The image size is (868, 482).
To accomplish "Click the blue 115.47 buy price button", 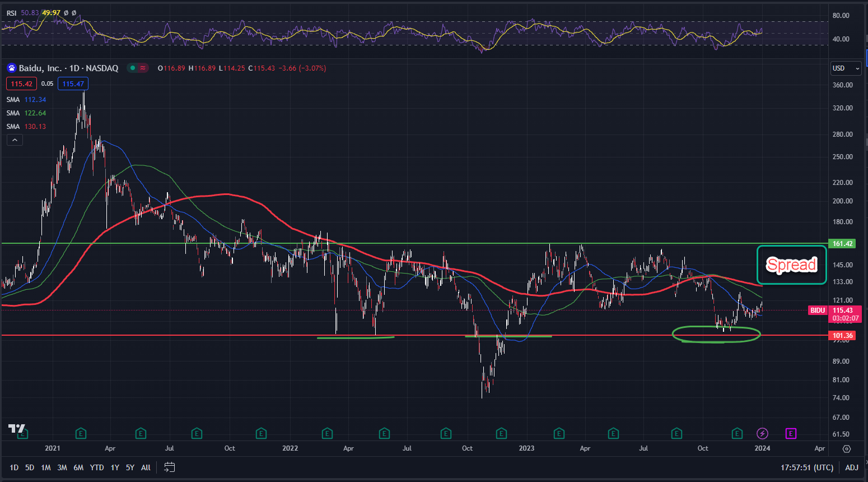I will click(73, 84).
